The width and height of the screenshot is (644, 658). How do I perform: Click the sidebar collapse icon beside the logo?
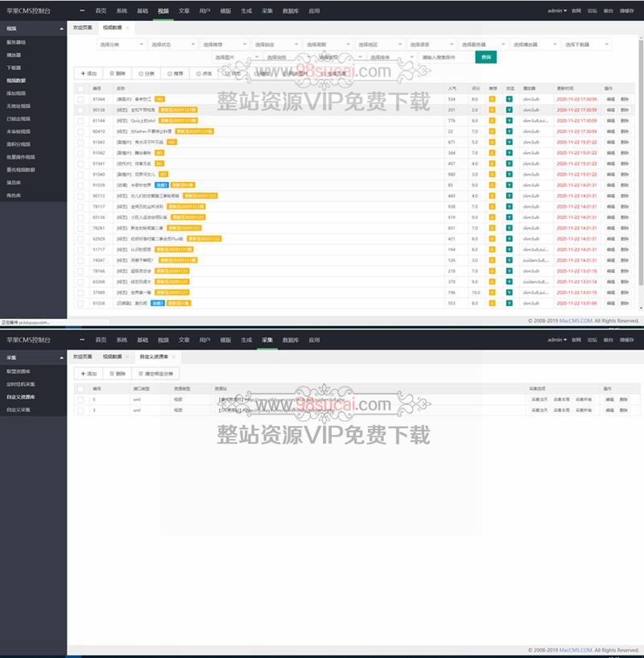tap(80, 11)
